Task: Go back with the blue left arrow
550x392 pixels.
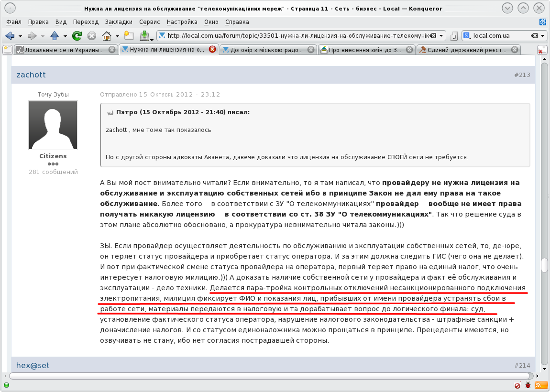Action: (x=10, y=36)
